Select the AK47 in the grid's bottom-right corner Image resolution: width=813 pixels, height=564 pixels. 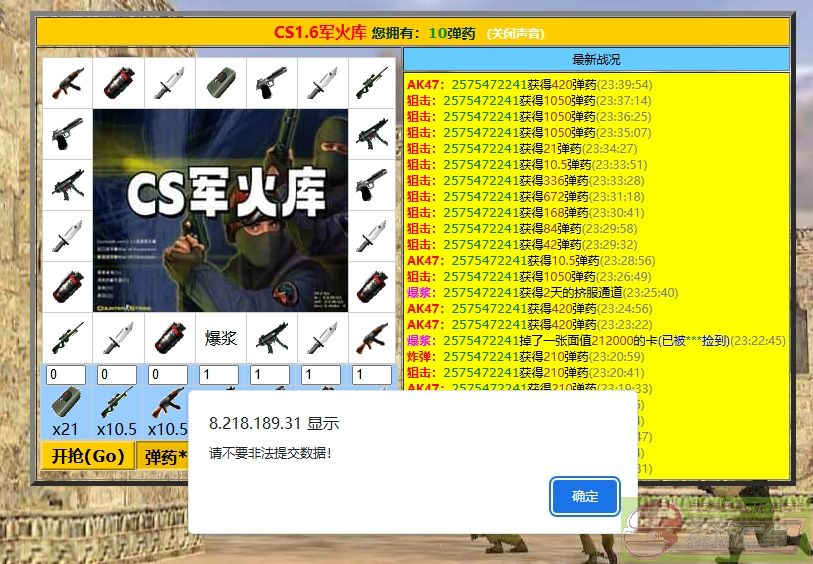pos(372,338)
